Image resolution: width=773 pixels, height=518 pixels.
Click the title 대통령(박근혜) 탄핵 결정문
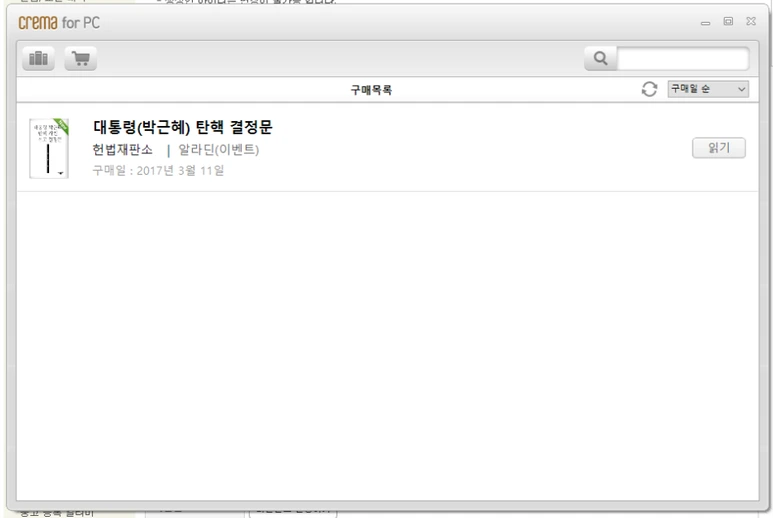(x=182, y=127)
